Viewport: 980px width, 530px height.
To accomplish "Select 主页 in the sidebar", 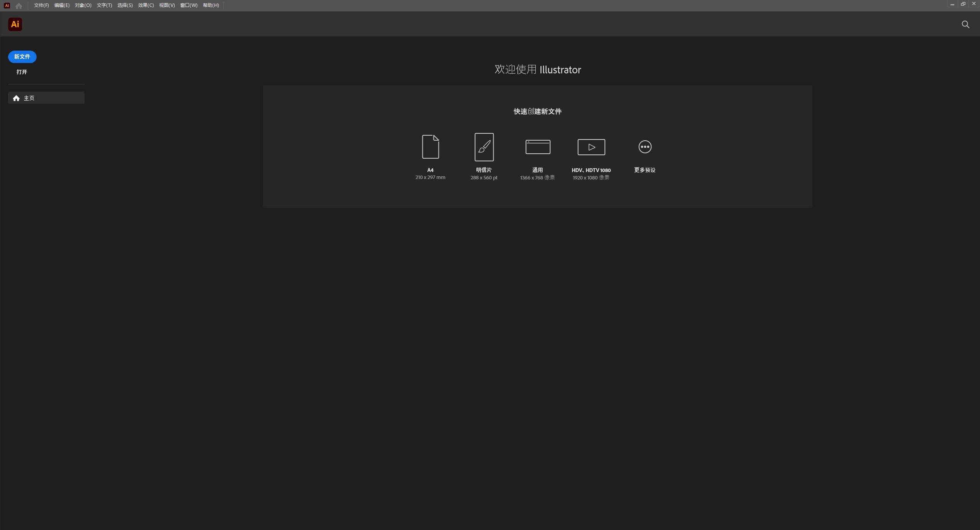I will [46, 98].
